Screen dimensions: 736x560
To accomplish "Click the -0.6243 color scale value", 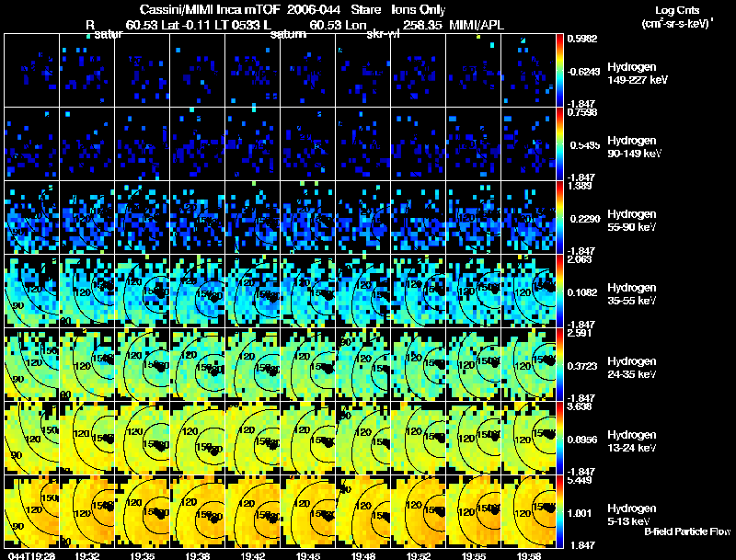I will 583,72.
